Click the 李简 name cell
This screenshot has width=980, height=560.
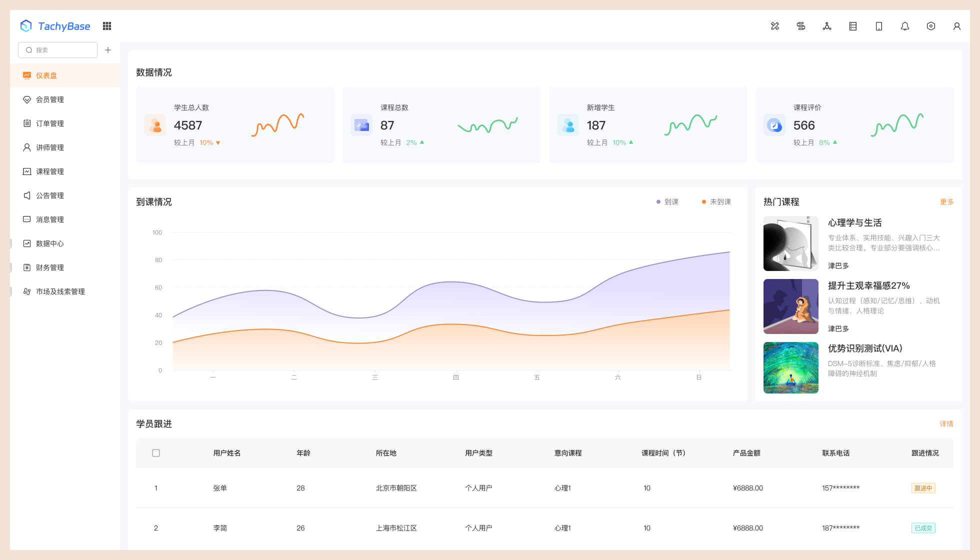pyautogui.click(x=220, y=528)
